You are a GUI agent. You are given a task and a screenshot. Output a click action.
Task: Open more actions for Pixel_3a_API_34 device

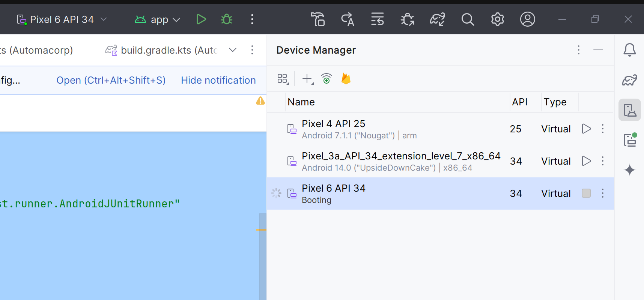603,161
